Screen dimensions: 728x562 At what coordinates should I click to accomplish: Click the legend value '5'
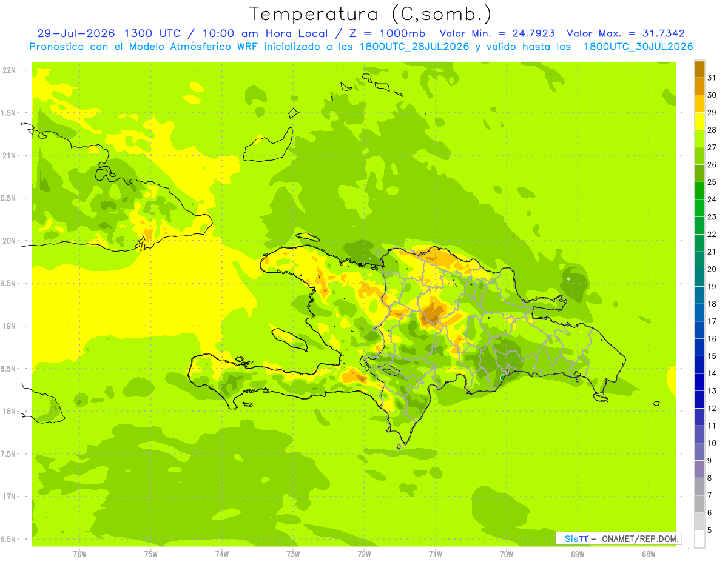pos(710,530)
